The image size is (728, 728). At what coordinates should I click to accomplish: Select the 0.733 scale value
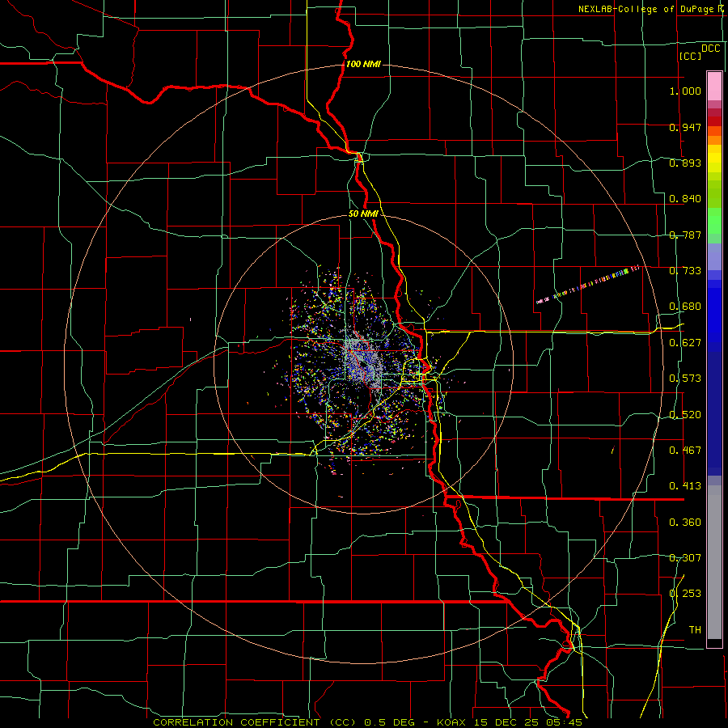point(685,271)
